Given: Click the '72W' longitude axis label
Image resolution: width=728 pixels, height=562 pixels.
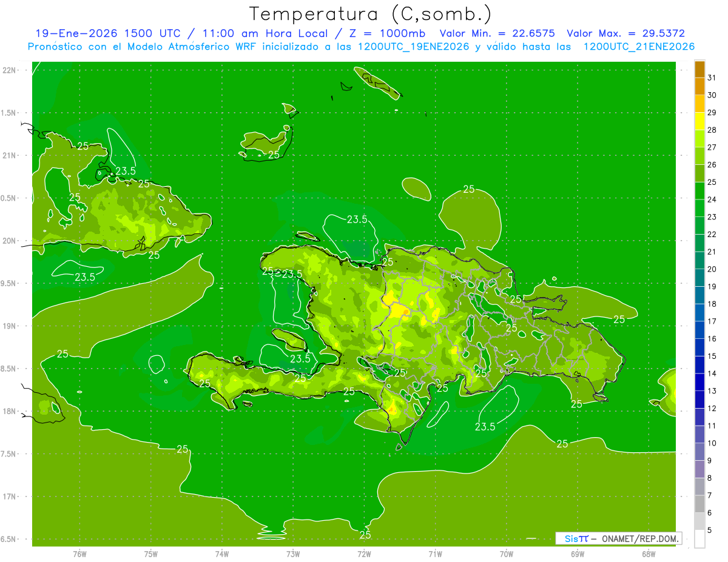Looking at the screenshot, I should coord(364,554).
